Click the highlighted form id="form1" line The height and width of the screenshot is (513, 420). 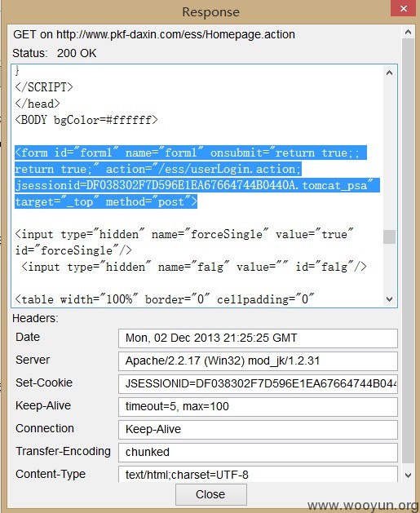191,153
